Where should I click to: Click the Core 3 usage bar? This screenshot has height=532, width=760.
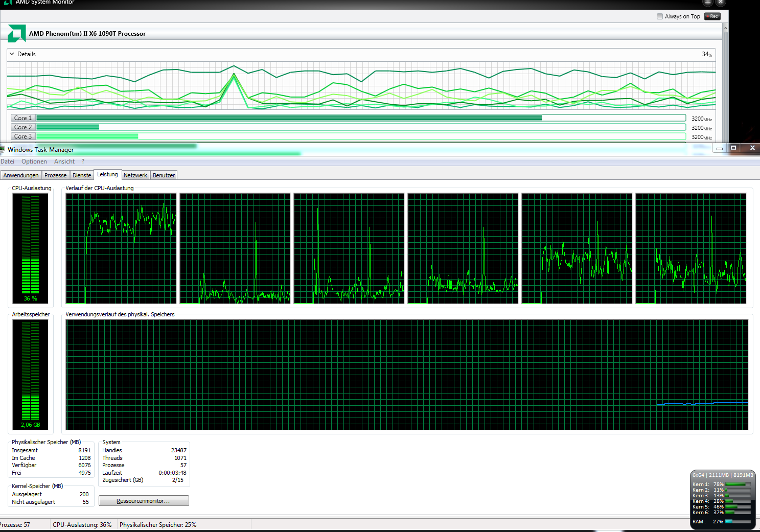click(x=361, y=136)
